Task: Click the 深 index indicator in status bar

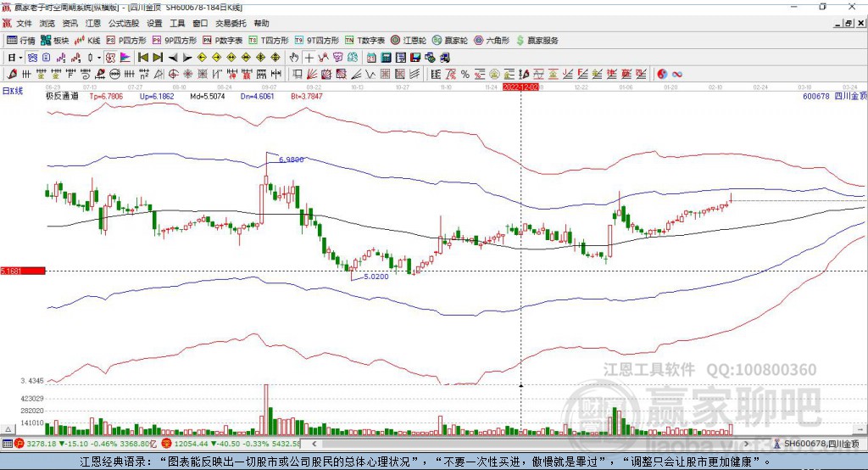Action: (167, 444)
